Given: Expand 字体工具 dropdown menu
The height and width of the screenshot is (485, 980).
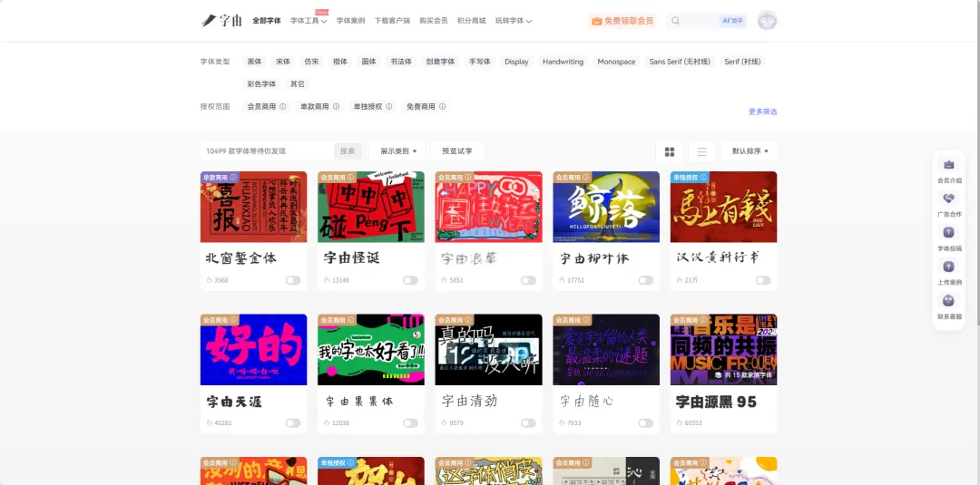Looking at the screenshot, I should point(309,21).
